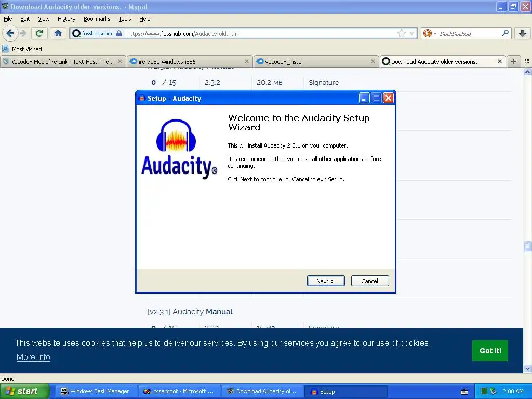Click the green tray icon
The height and width of the screenshot is (399, 532).
[x=484, y=391]
